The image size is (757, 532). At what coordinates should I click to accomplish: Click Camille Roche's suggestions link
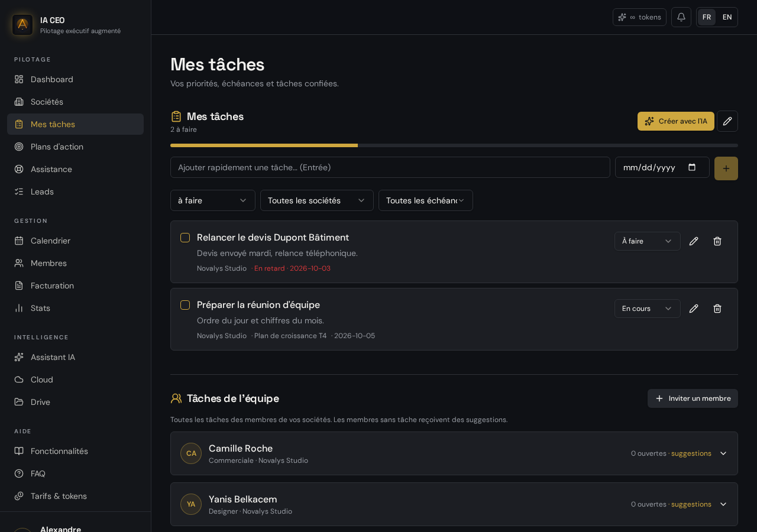691,453
